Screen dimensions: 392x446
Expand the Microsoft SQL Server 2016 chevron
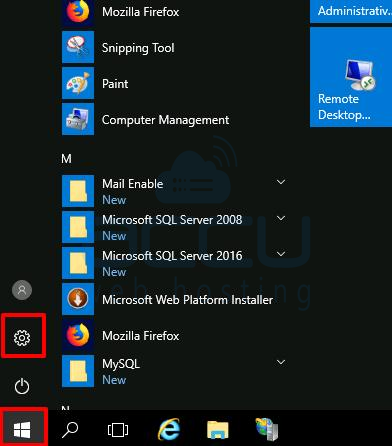[x=281, y=254]
